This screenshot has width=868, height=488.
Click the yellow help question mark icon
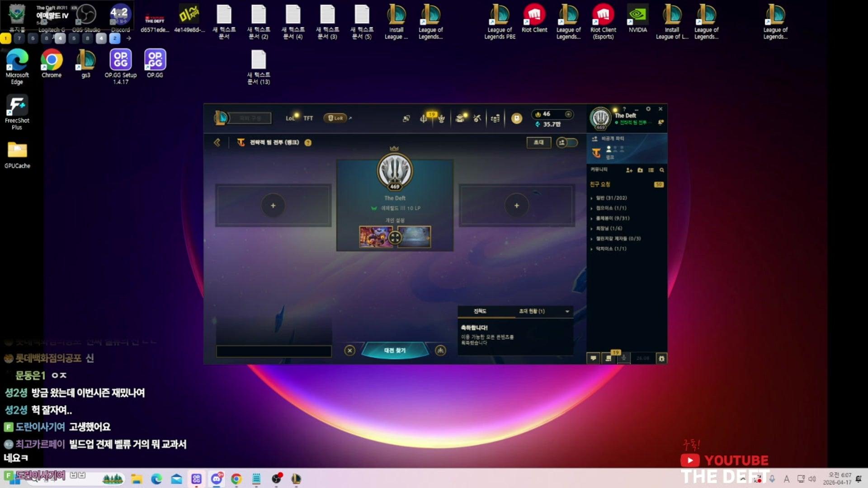click(308, 143)
